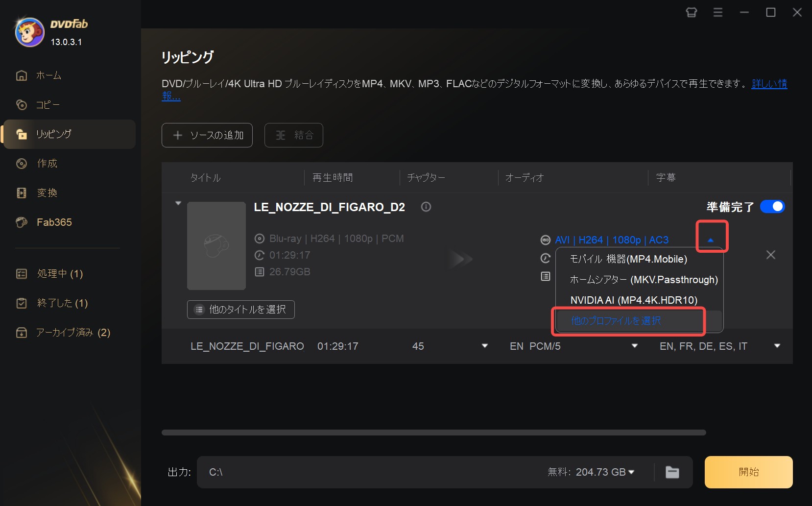Minimize the DVDFab window
This screenshot has width=812, height=506.
point(744,12)
